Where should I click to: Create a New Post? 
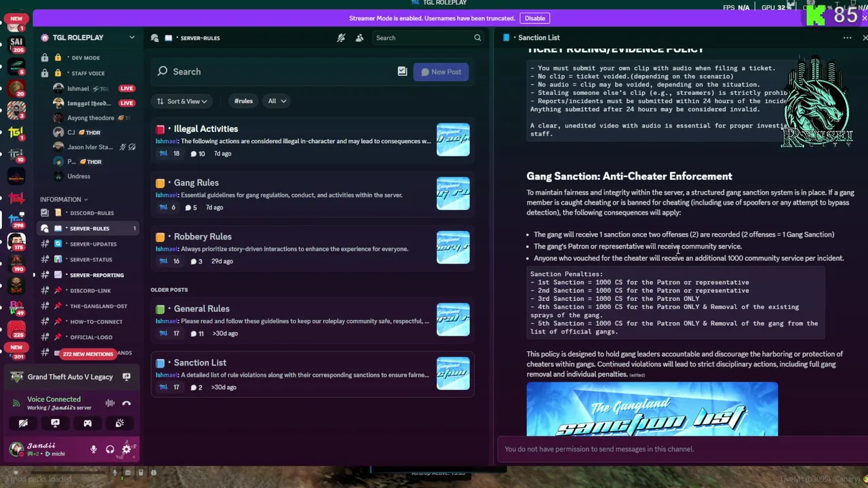pyautogui.click(x=441, y=72)
